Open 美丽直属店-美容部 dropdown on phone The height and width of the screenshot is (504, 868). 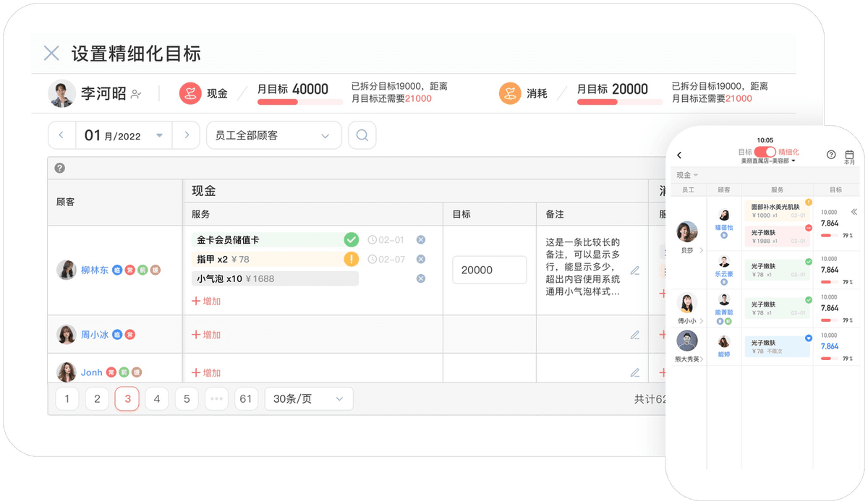767,161
